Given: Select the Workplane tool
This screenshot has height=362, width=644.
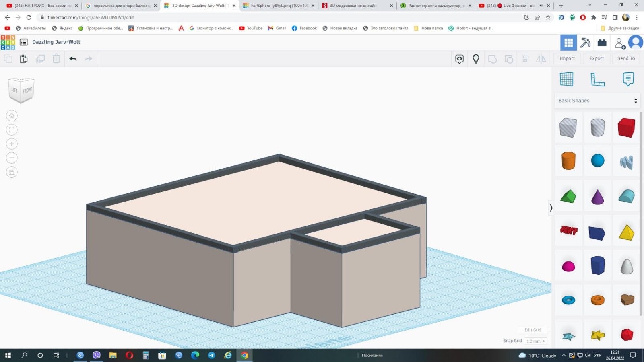Looking at the screenshot, I should [566, 79].
